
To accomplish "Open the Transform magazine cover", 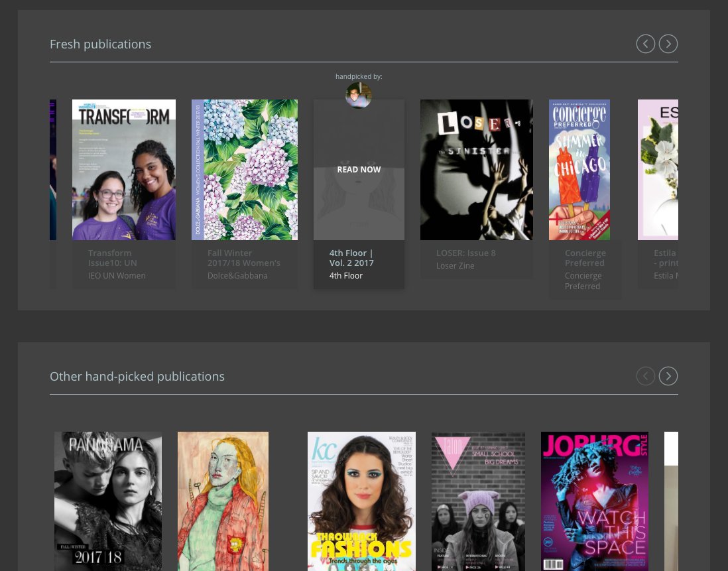I will click(124, 170).
